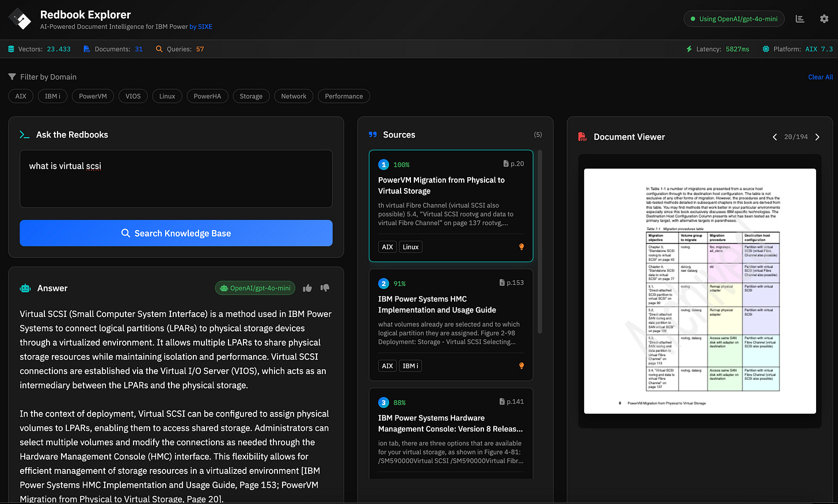Screen dimensions: 838x504
Task: Toggle the Performance domain filter
Action: (x=344, y=96)
